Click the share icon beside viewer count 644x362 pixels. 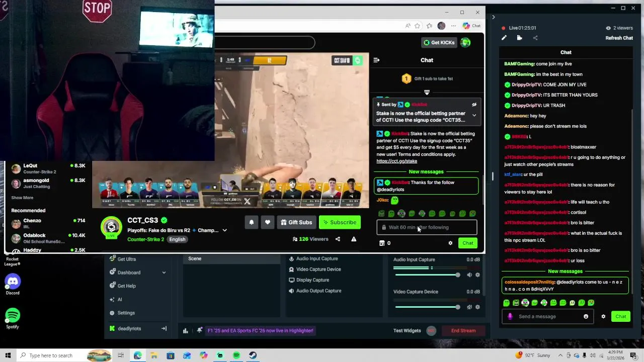[338, 239]
